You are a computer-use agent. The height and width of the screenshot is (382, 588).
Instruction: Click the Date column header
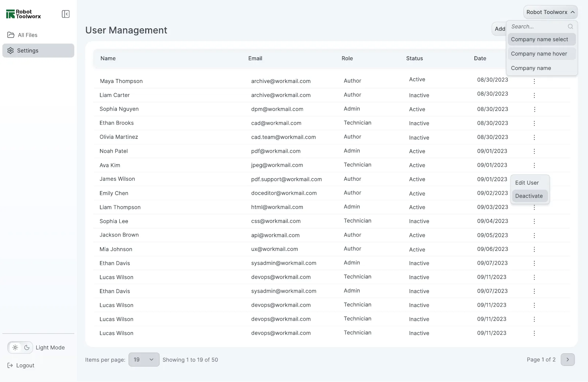(x=480, y=58)
